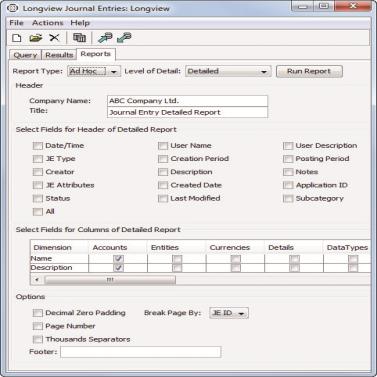The width and height of the screenshot is (377, 377).
Task: Toggle the Thousands Separators option
Action: point(38,339)
